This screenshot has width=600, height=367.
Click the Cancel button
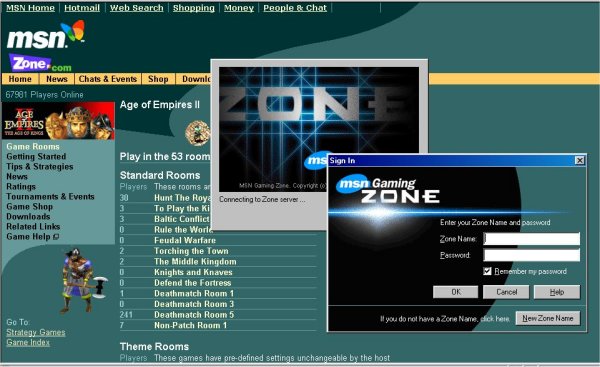pos(506,292)
